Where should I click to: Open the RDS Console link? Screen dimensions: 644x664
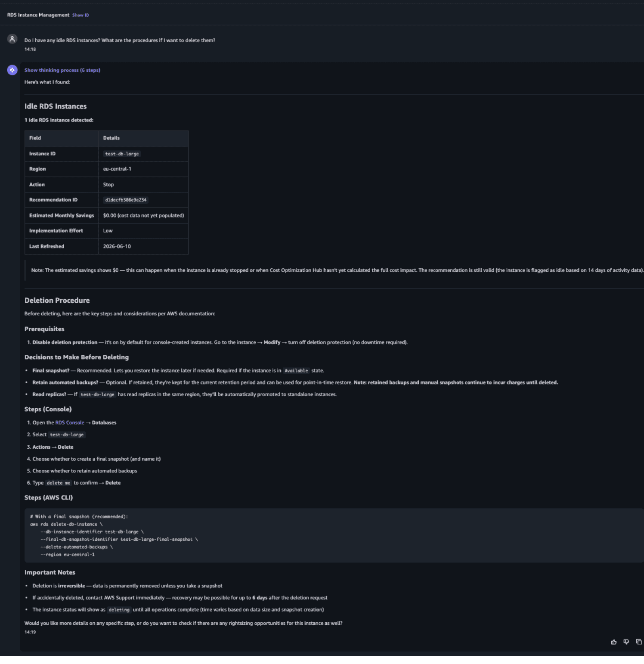pos(70,423)
